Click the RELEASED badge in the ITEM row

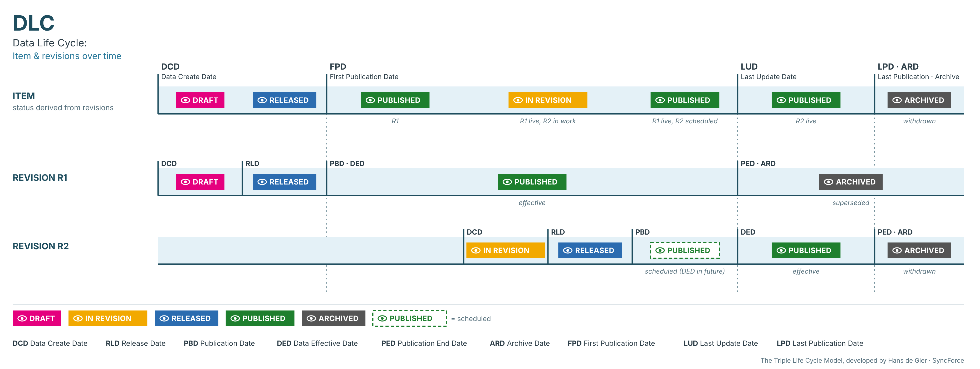(284, 100)
